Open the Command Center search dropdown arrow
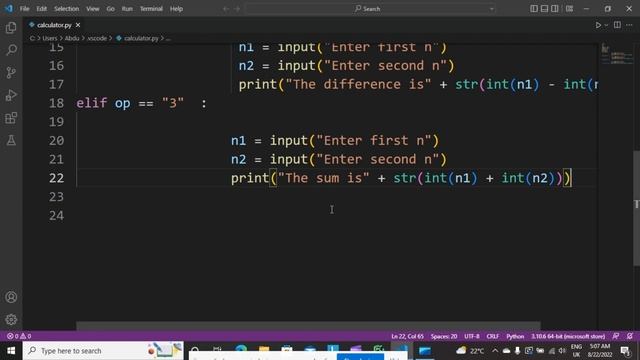 coord(491,9)
